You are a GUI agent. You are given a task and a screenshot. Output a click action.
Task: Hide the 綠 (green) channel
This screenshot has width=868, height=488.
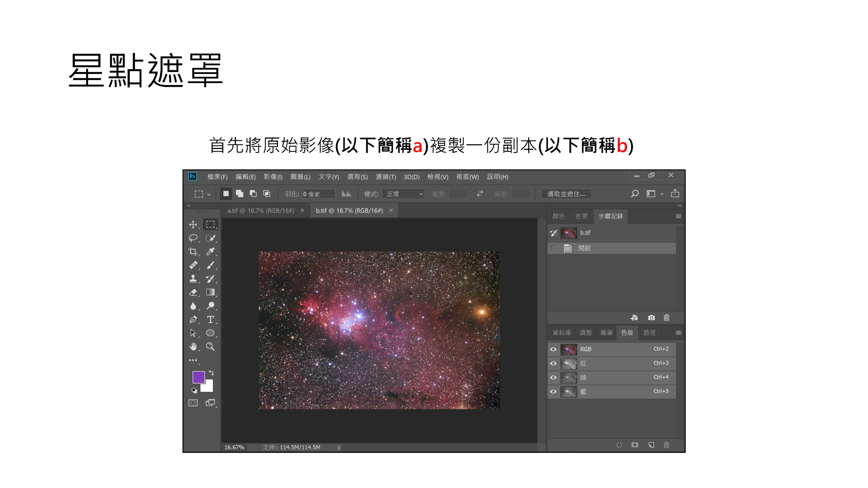[x=553, y=378]
